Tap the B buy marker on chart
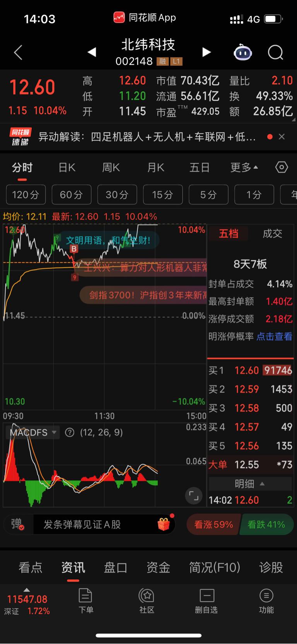The height and width of the screenshot is (644, 297). coord(73,249)
